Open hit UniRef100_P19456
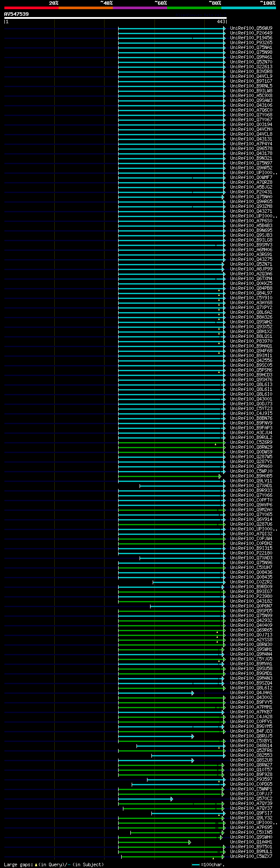The width and height of the screenshot is (280, 868). (251, 38)
